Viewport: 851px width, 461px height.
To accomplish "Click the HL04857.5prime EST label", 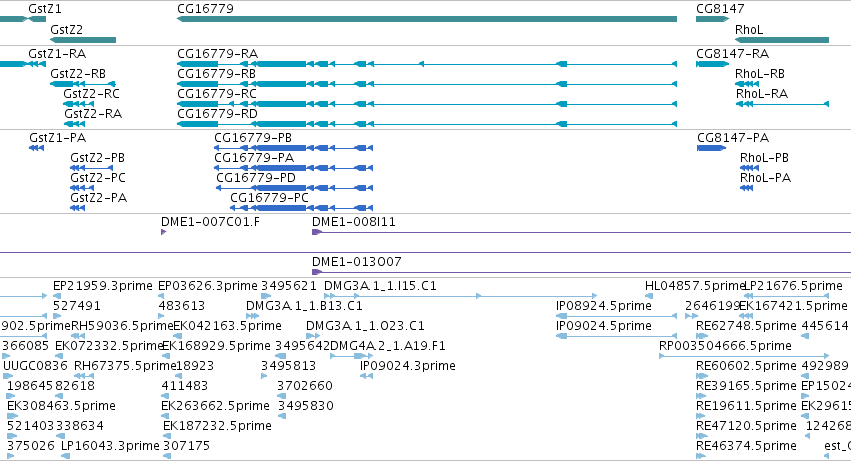I will tap(694, 286).
